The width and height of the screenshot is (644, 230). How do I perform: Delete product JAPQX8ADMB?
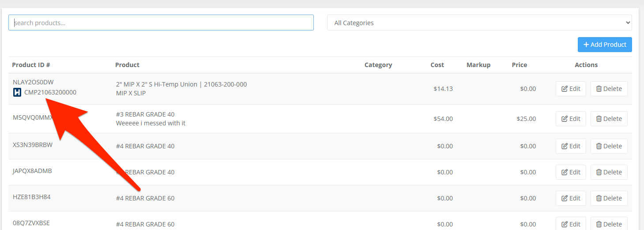coord(609,172)
